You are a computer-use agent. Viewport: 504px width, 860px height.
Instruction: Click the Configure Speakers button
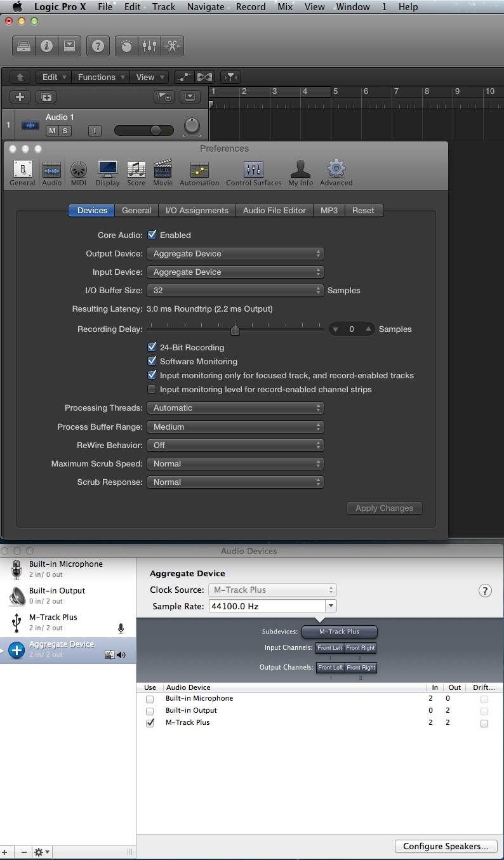(x=446, y=847)
